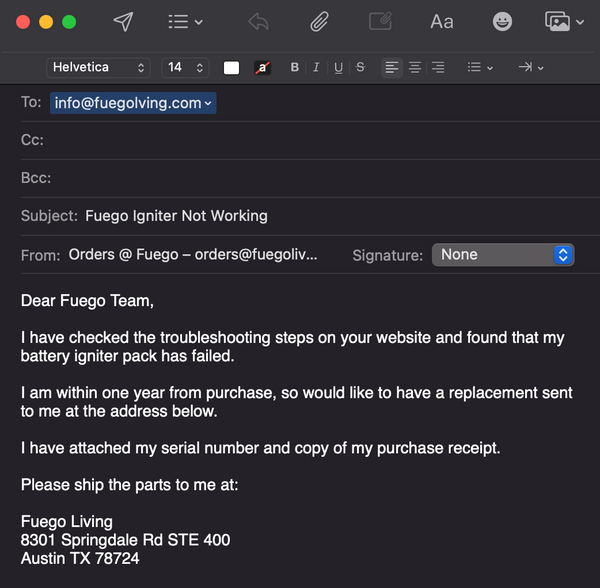Image resolution: width=600 pixels, height=588 pixels.
Task: Pick the white text color swatch
Action: [232, 68]
